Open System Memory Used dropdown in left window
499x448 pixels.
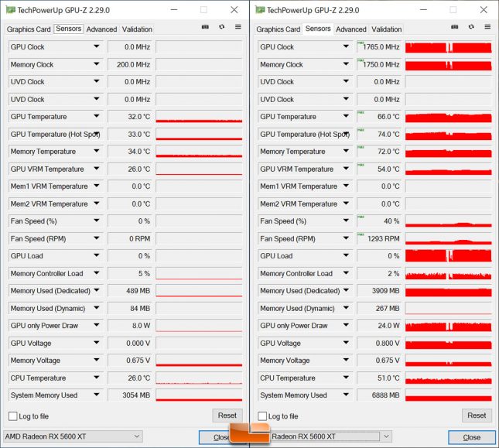97,395
